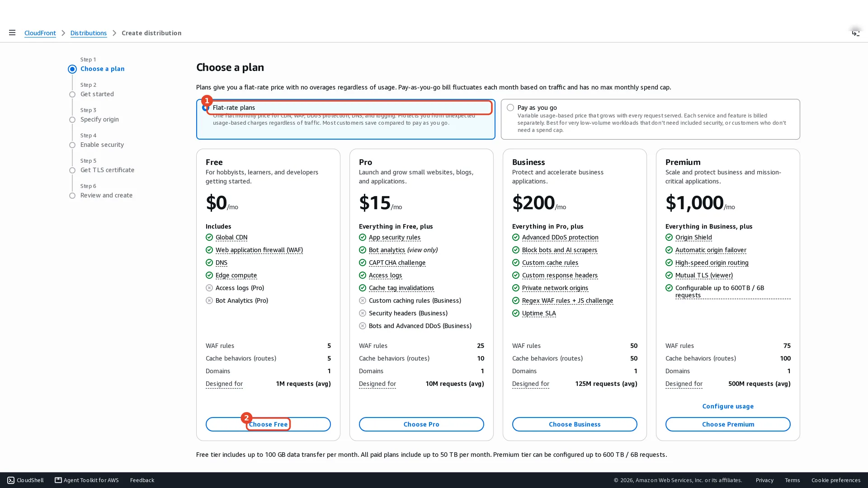Select the Pay as you go option
This screenshot has width=868, height=488.
(510, 108)
